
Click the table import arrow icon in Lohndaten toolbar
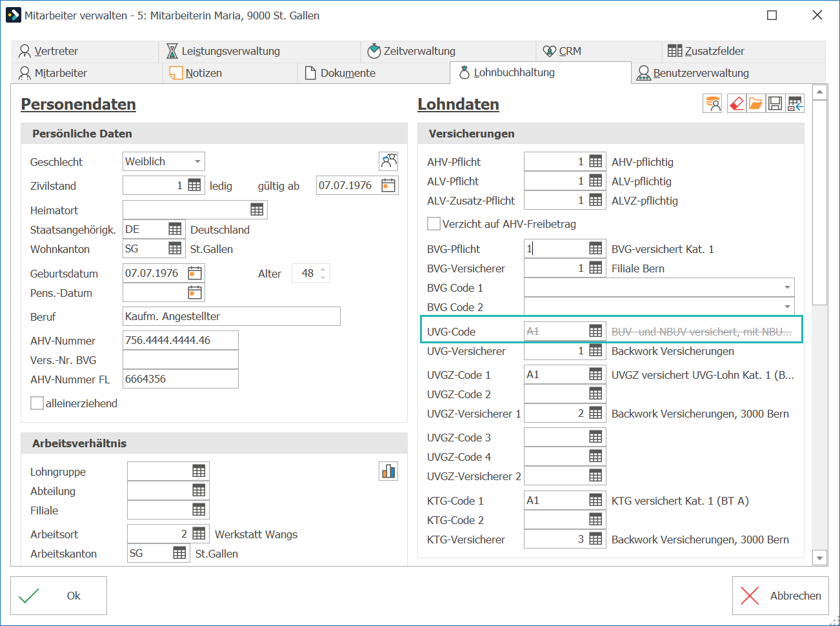[795, 103]
